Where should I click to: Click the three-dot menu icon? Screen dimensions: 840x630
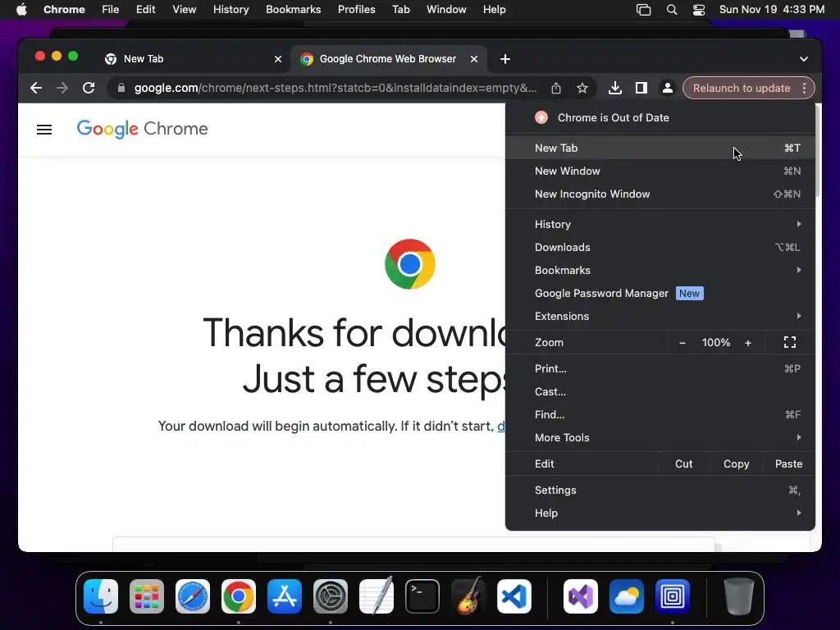click(804, 88)
